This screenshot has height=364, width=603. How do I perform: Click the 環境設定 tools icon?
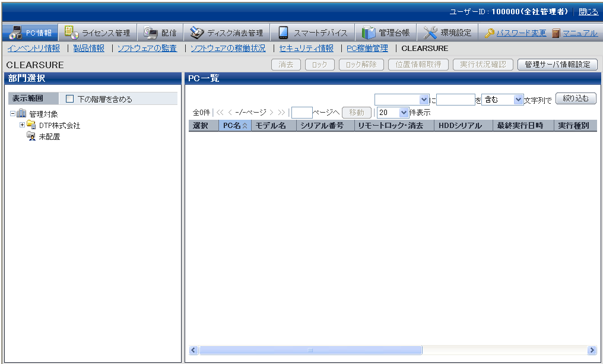pyautogui.click(x=430, y=33)
